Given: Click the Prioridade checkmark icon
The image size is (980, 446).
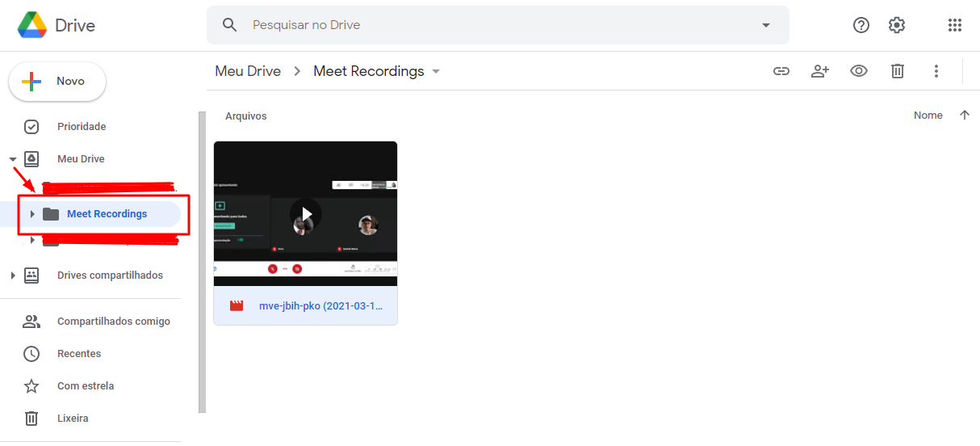Looking at the screenshot, I should coord(31,127).
